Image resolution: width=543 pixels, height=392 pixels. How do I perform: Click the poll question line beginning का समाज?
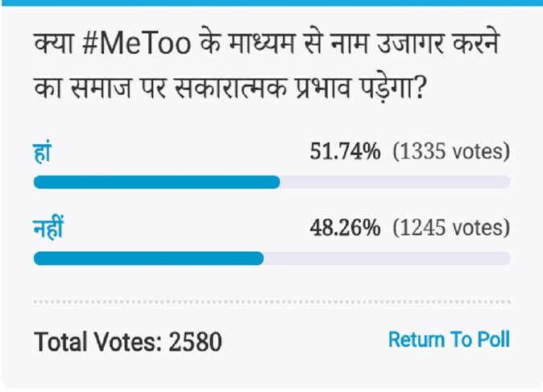[x=230, y=87]
